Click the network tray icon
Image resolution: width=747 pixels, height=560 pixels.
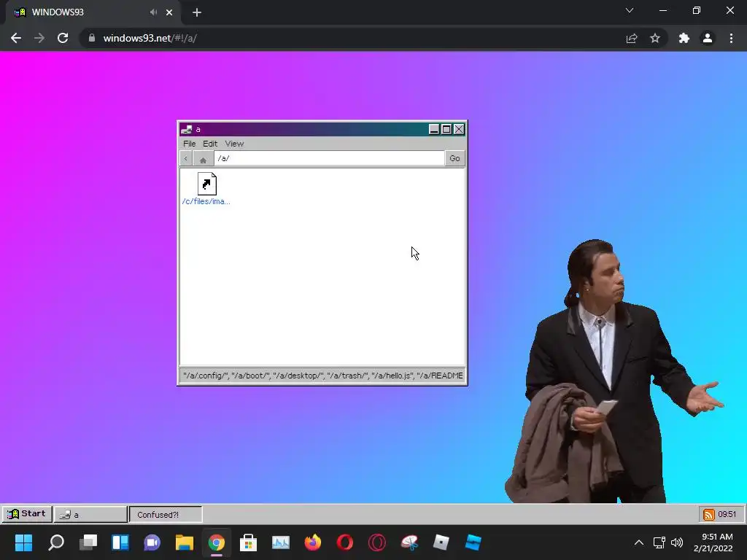[659, 542]
